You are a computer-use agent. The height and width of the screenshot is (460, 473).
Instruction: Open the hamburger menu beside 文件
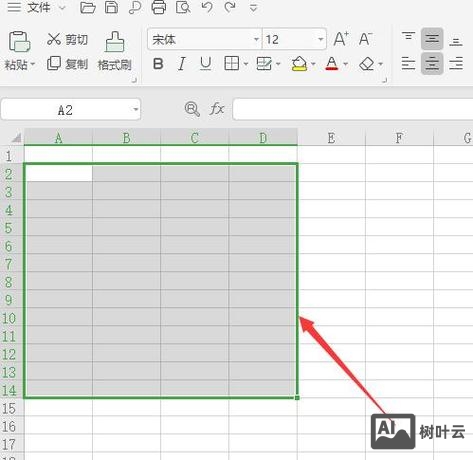(14, 7)
